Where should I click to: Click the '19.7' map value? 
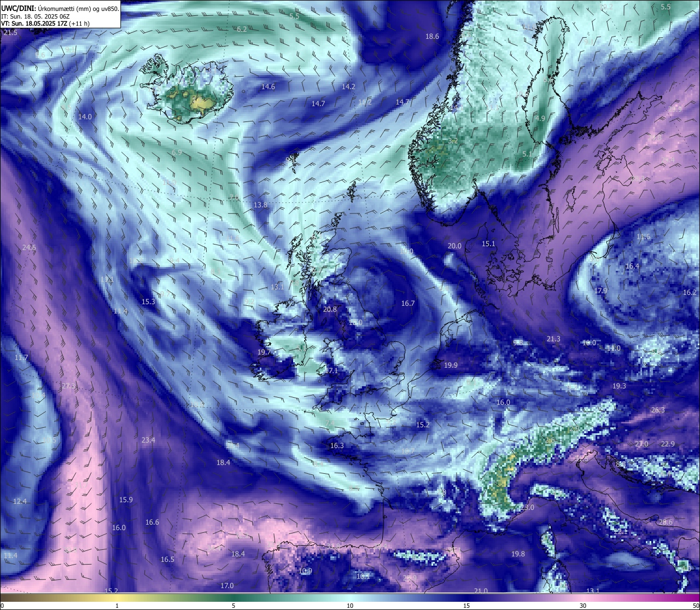264,352
